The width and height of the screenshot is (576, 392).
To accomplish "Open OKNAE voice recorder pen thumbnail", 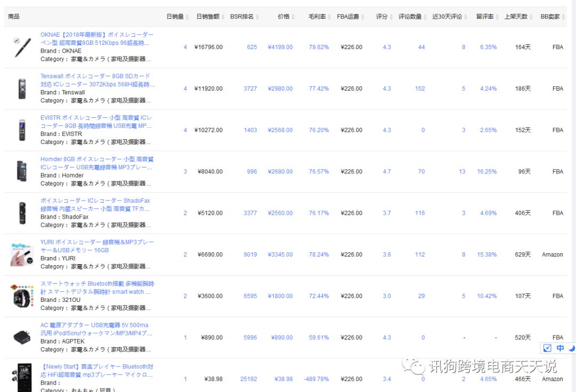I will click(x=22, y=47).
